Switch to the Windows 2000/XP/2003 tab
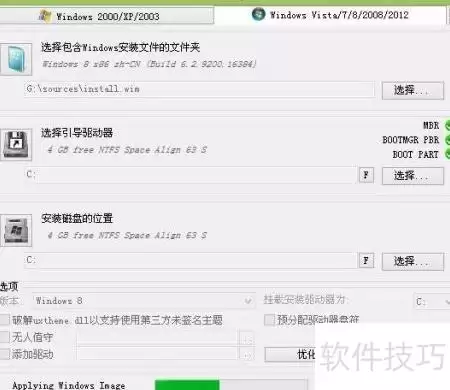The width and height of the screenshot is (450, 390). point(107,16)
